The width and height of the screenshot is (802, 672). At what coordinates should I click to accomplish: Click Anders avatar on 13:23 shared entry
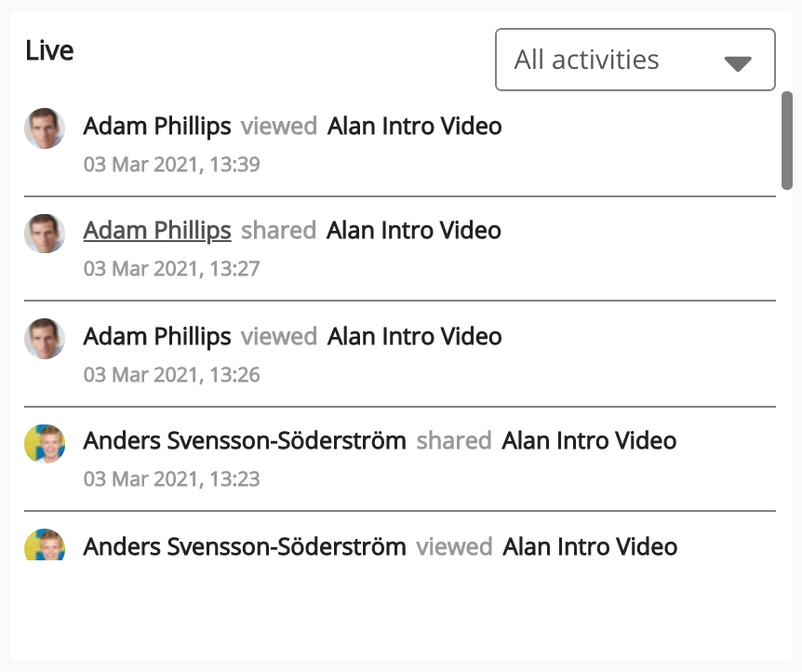tap(44, 444)
